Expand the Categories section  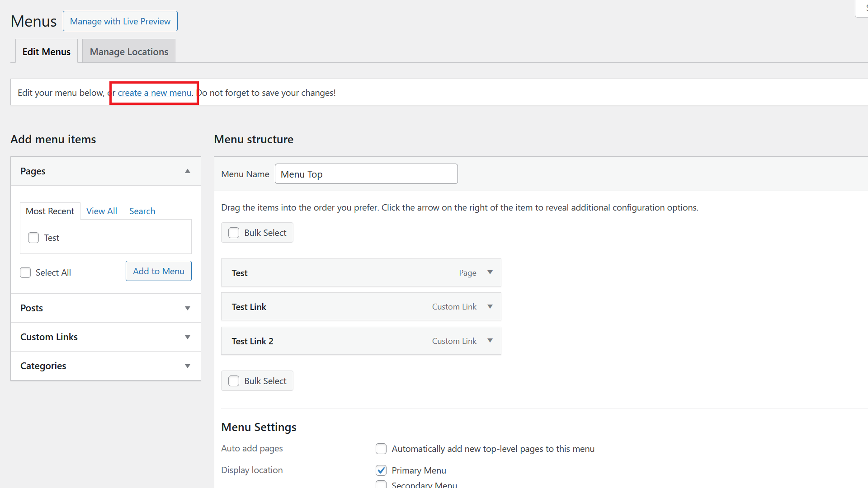pyautogui.click(x=188, y=365)
